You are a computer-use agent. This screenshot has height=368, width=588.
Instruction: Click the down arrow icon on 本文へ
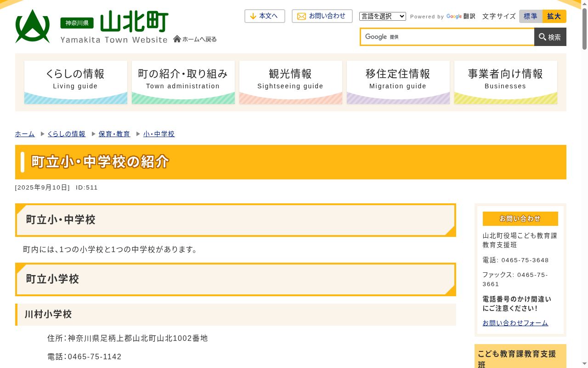(x=253, y=16)
